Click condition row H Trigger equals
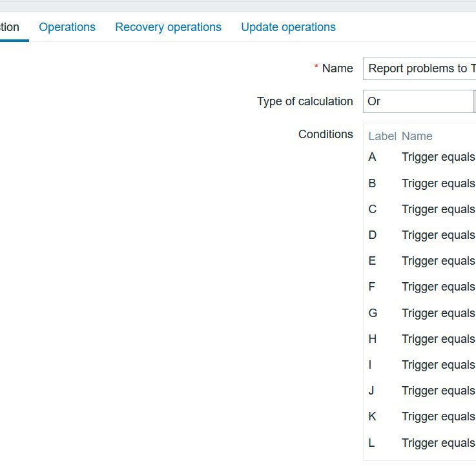Viewport: 476px width, 472px height. click(422, 339)
